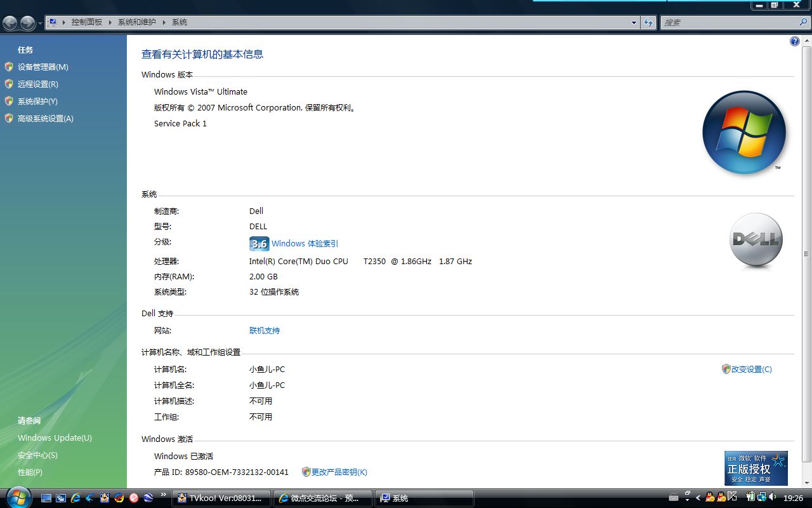Expand hidden quick launch items chevron
The width and height of the screenshot is (812, 508).
164,495
